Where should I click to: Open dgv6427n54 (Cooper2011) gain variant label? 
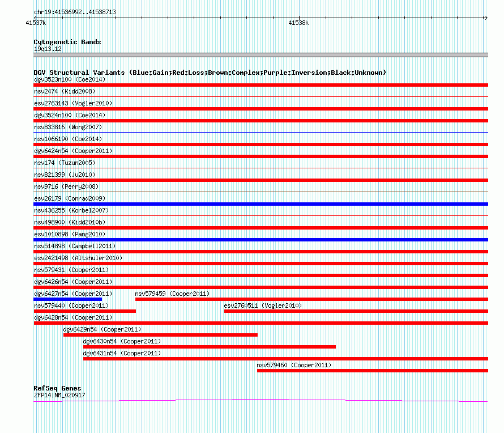point(73,294)
